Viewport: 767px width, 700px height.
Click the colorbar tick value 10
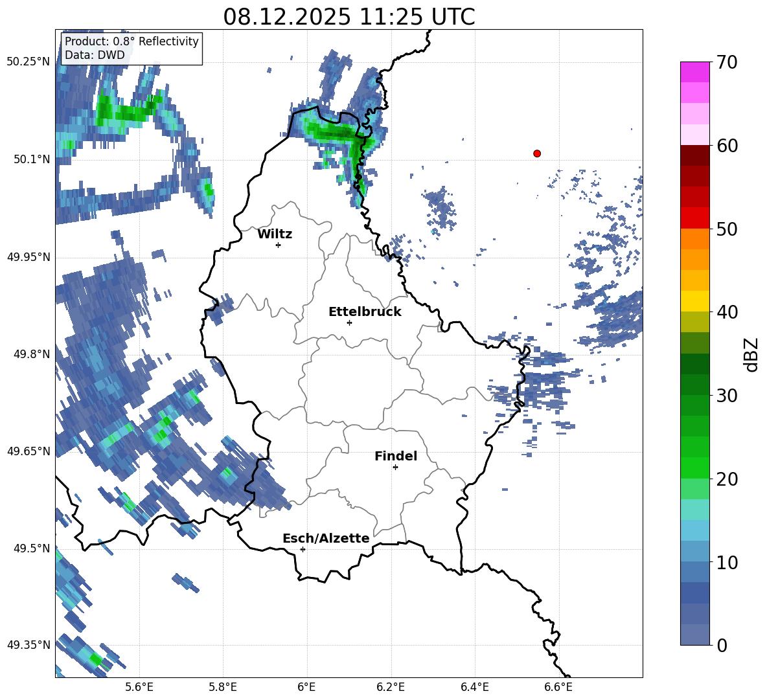(x=727, y=562)
